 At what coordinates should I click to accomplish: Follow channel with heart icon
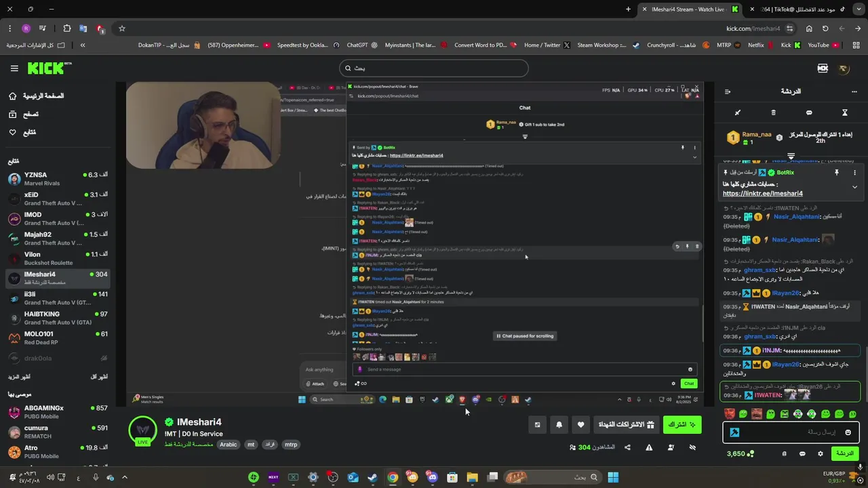pyautogui.click(x=580, y=424)
